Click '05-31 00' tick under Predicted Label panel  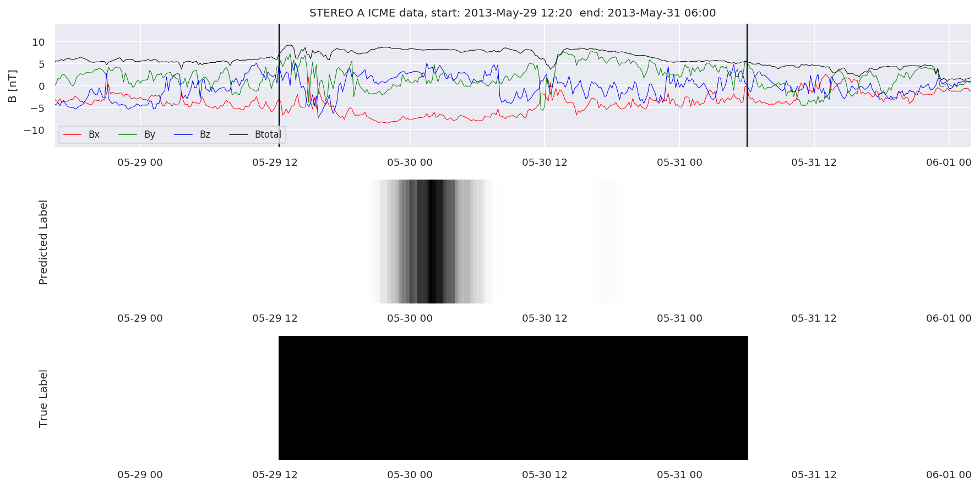(x=680, y=318)
